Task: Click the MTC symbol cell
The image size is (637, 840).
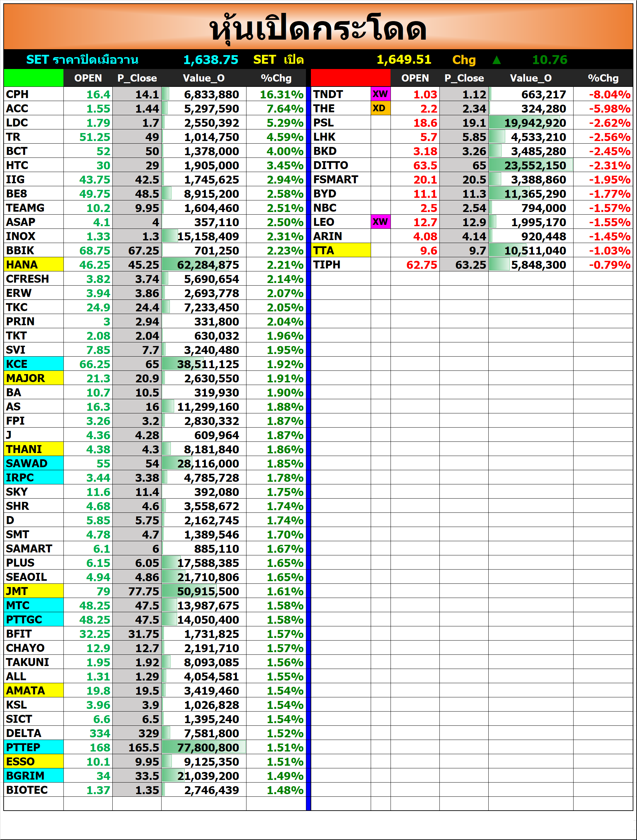Action: tap(33, 605)
